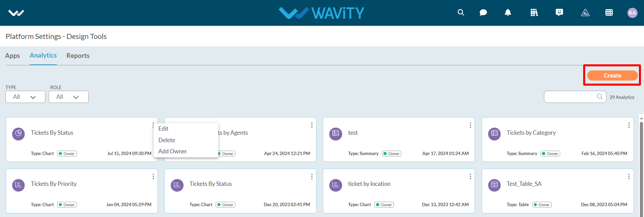This screenshot has width=644, height=217.
Task: Click "Type: Table" on Test_Table_SA card
Action: 518,204
